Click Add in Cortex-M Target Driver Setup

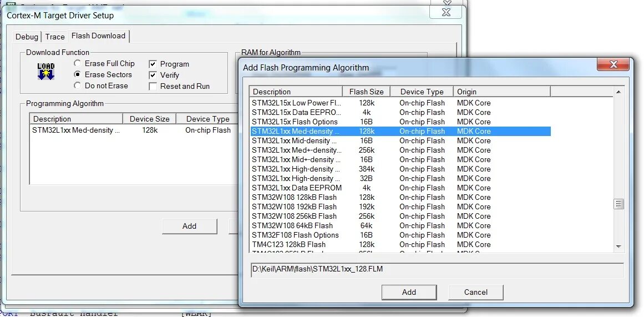click(189, 226)
